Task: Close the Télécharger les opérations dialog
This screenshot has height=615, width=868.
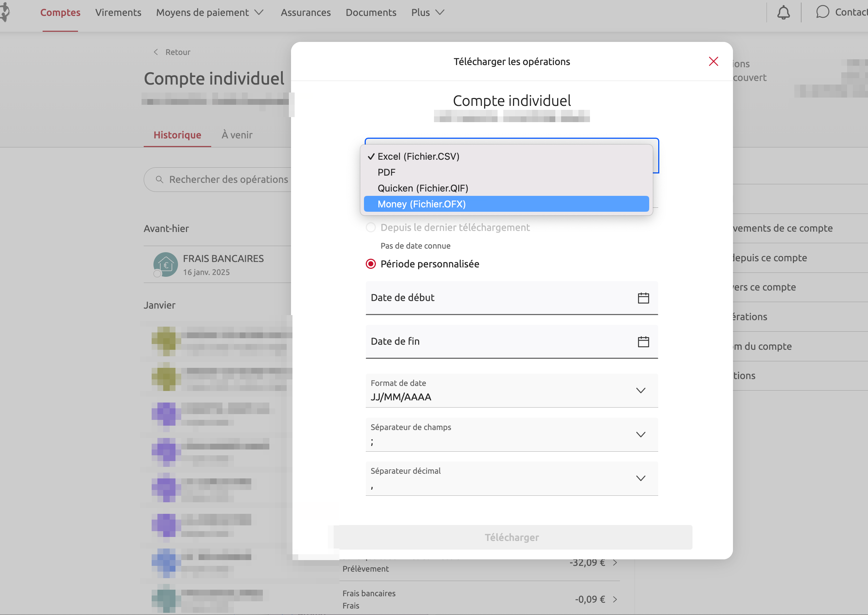Action: [x=713, y=61]
